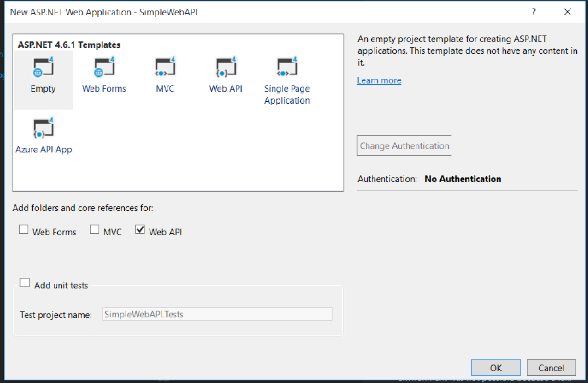
Task: Close the New ASP.NET Web Application dialog
Action: click(x=567, y=12)
